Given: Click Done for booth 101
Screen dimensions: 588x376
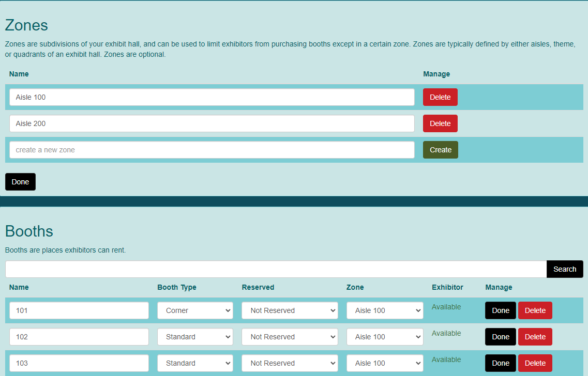Looking at the screenshot, I should pyautogui.click(x=500, y=310).
